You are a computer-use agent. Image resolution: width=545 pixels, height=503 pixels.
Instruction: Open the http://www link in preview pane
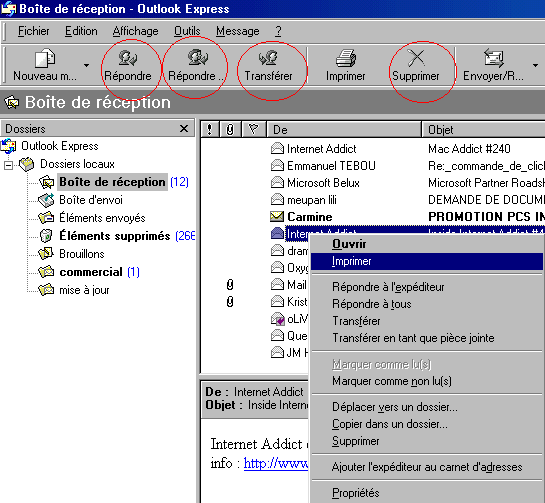tap(276, 463)
